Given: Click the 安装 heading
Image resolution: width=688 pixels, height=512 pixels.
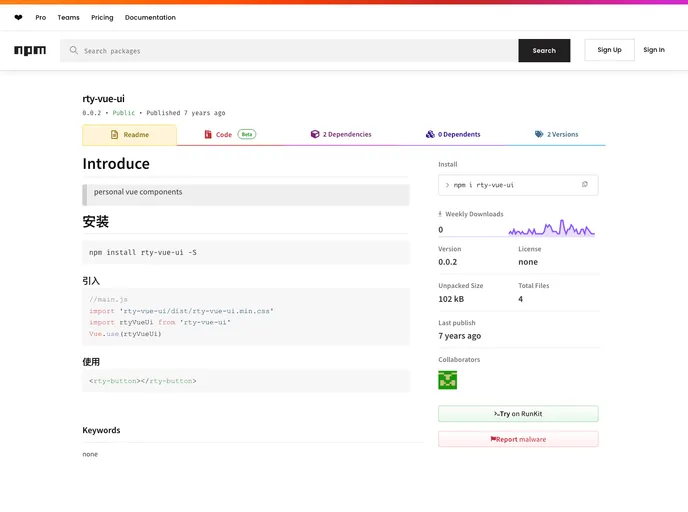Looking at the screenshot, I should [x=96, y=222].
